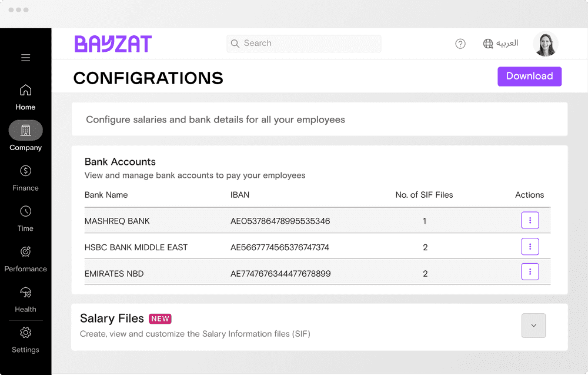Go to Home in the sidebar
The height and width of the screenshot is (375, 588).
click(25, 91)
